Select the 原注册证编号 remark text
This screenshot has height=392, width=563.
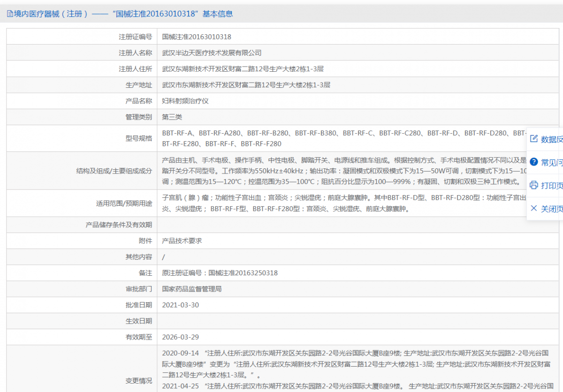click(220, 272)
